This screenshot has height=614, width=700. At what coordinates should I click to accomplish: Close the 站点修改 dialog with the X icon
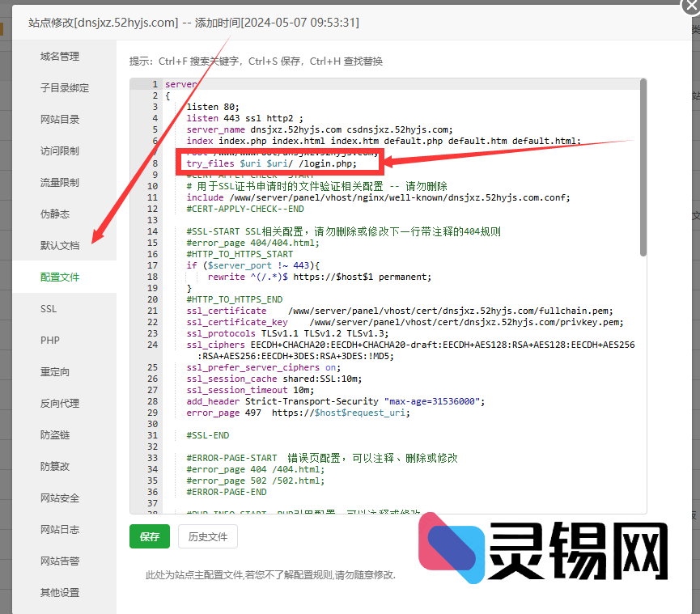click(x=690, y=5)
